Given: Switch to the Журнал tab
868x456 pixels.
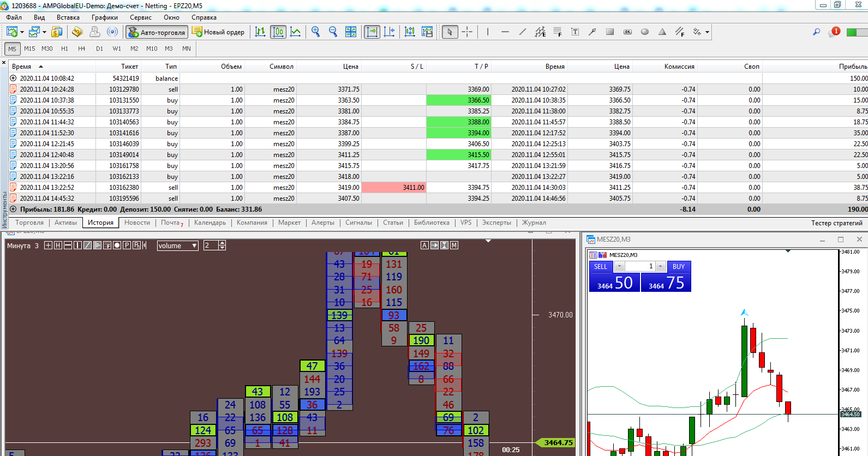Looking at the screenshot, I should [x=534, y=223].
